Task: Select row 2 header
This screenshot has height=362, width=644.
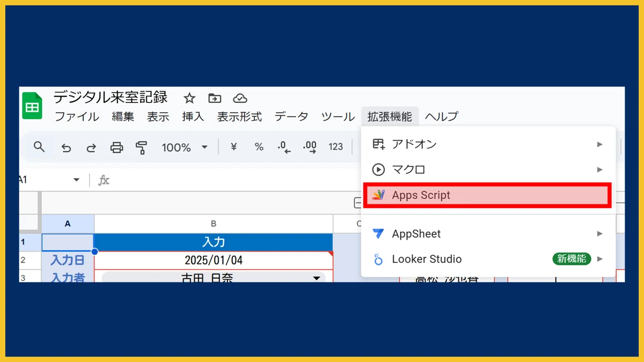Action: (x=30, y=260)
